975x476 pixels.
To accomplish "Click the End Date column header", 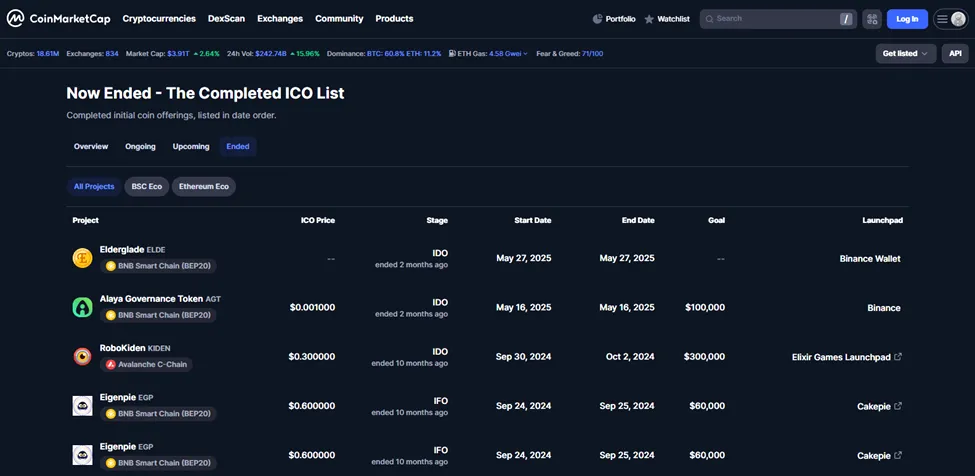I will [x=638, y=220].
